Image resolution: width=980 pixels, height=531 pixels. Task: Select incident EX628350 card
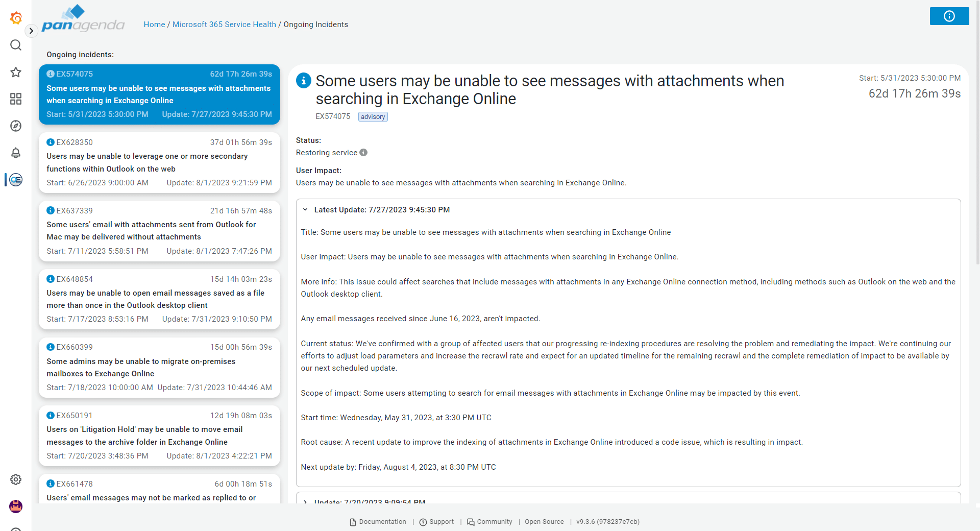[159, 162]
